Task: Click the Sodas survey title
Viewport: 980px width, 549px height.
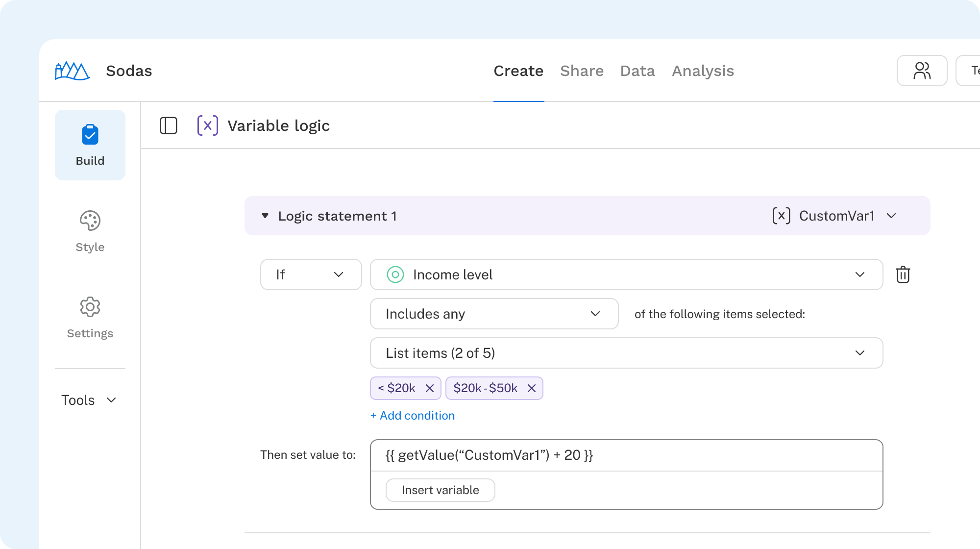Action: [x=129, y=71]
